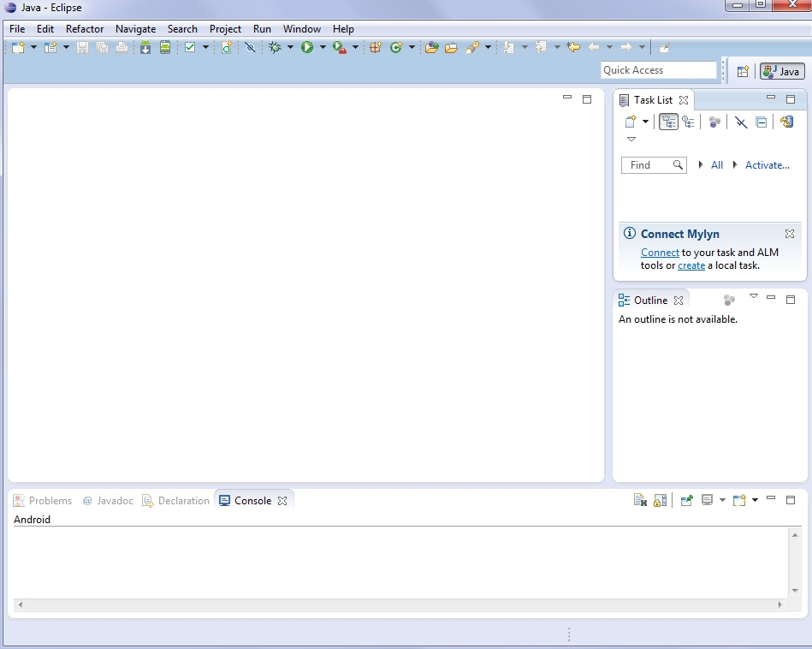This screenshot has width=812, height=649.
Task: Open the New Java Class dropdown arrow
Action: tap(412, 47)
